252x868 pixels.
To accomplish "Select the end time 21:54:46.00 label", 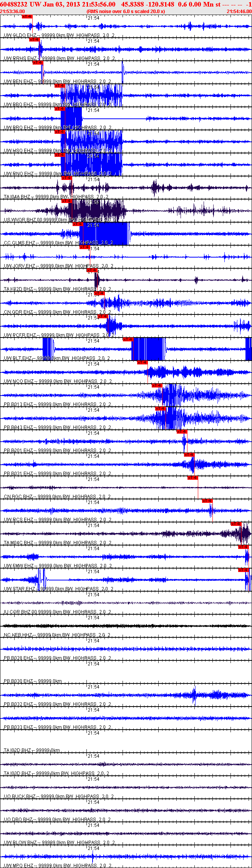I will click(239, 12).
